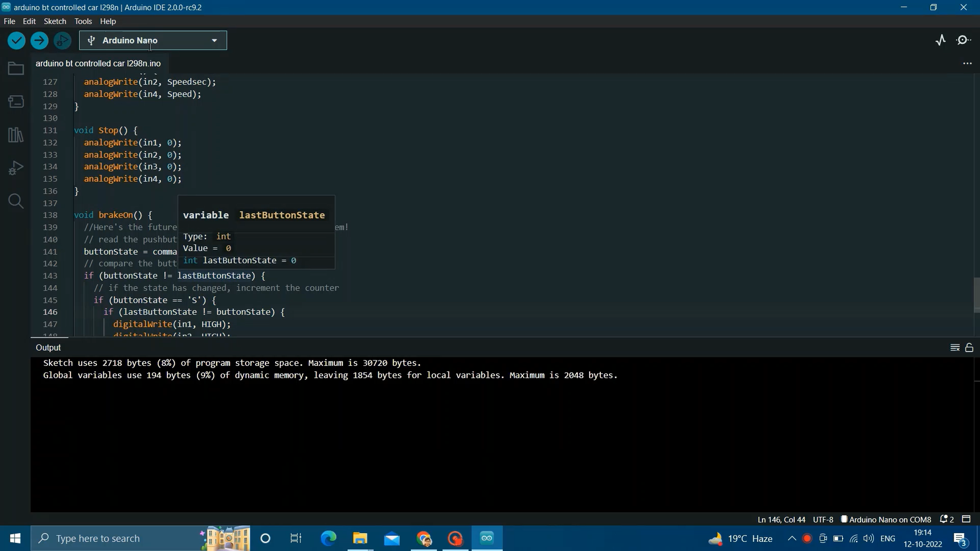
Task: Open the weather widget showing 19°C Haze
Action: [740, 538]
